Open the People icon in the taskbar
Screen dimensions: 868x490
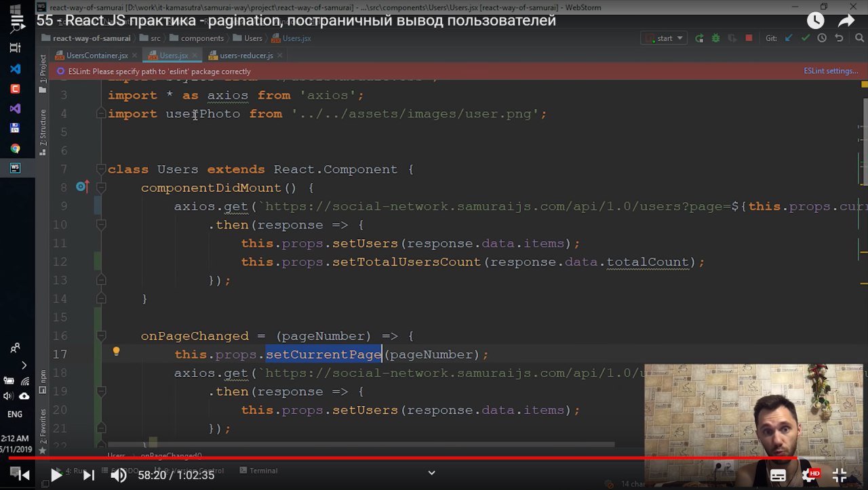click(15, 348)
